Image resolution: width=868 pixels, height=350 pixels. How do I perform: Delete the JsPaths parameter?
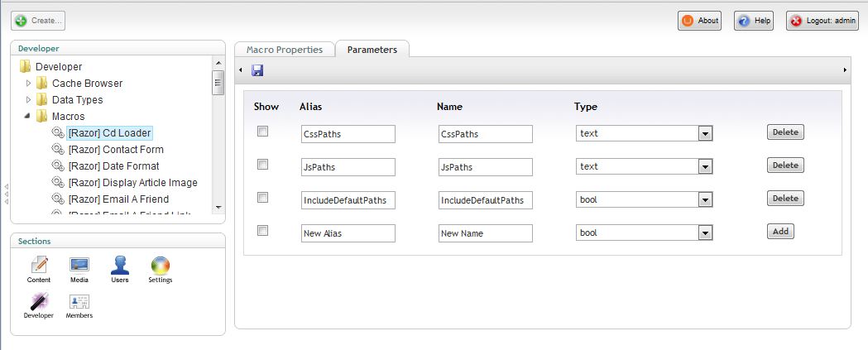tap(784, 165)
